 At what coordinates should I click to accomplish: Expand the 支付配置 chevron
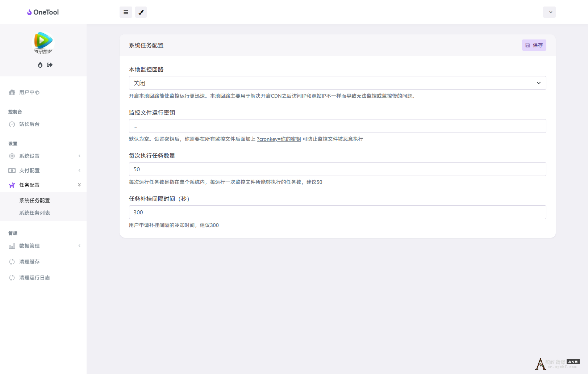point(79,171)
